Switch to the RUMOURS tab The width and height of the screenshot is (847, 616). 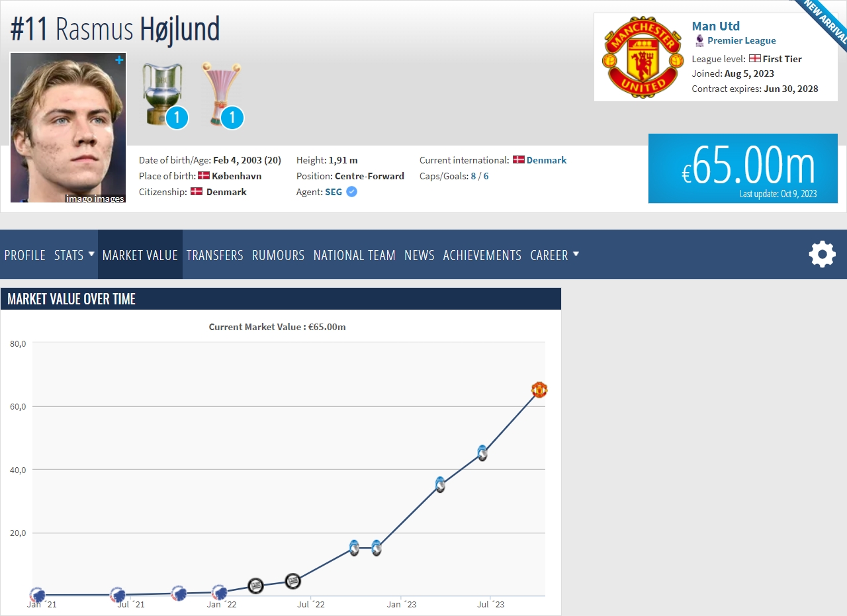[x=279, y=255]
